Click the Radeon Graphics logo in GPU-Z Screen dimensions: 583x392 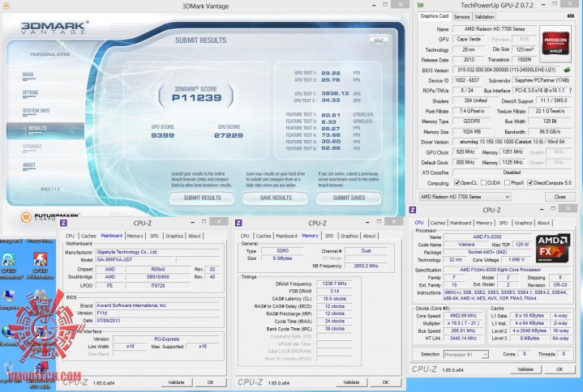pos(555,44)
